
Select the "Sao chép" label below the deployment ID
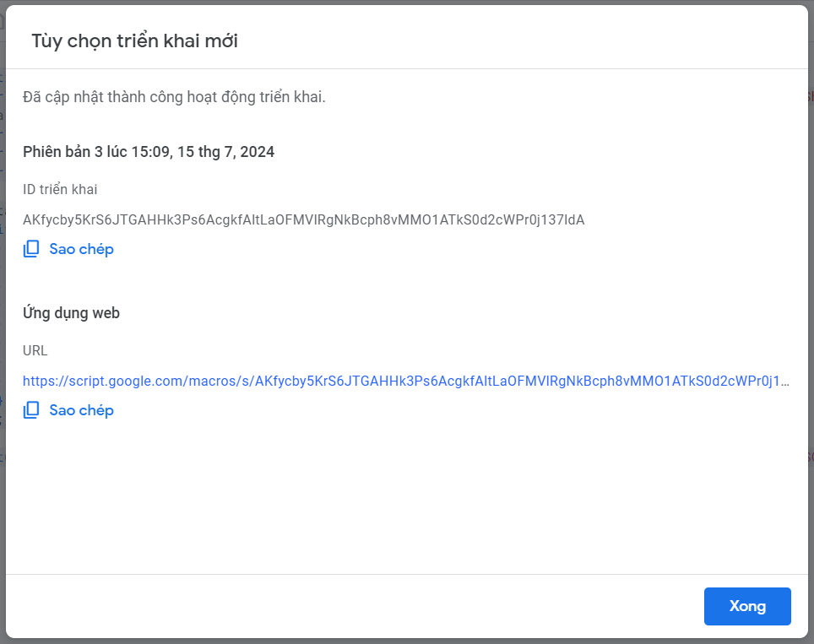click(82, 249)
